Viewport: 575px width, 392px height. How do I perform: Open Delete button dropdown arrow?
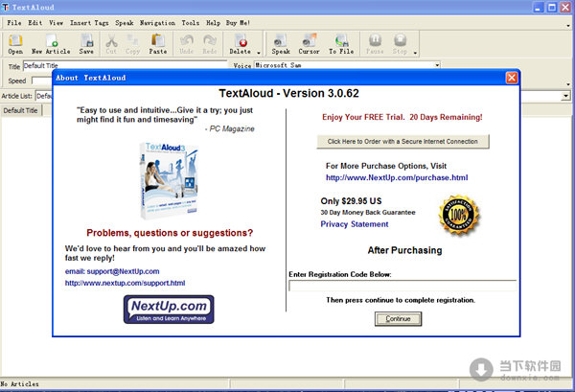[x=259, y=53]
